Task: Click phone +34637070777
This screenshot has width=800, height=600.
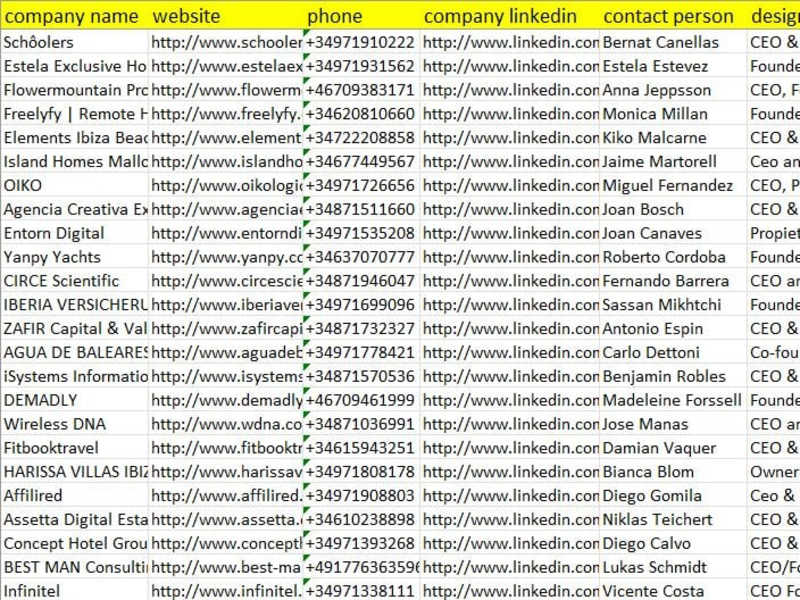Action: pyautogui.click(x=362, y=257)
